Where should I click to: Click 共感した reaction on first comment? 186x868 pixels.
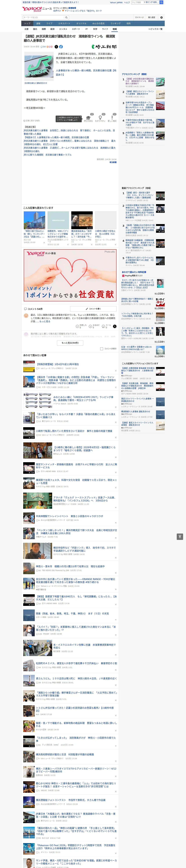click(x=81, y=326)
